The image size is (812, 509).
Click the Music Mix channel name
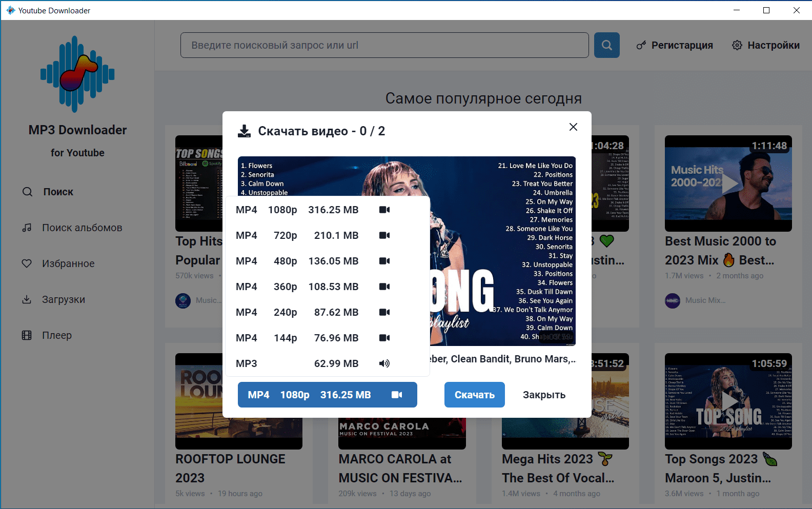click(x=705, y=300)
